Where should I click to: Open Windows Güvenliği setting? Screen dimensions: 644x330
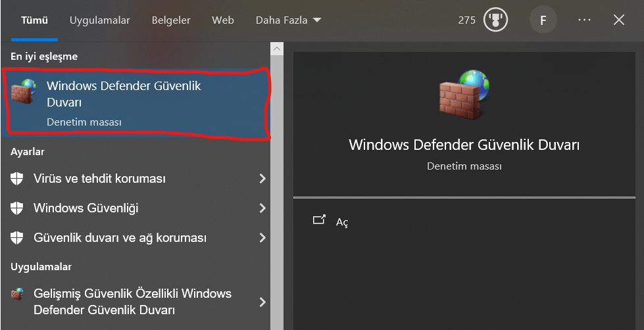click(136, 208)
